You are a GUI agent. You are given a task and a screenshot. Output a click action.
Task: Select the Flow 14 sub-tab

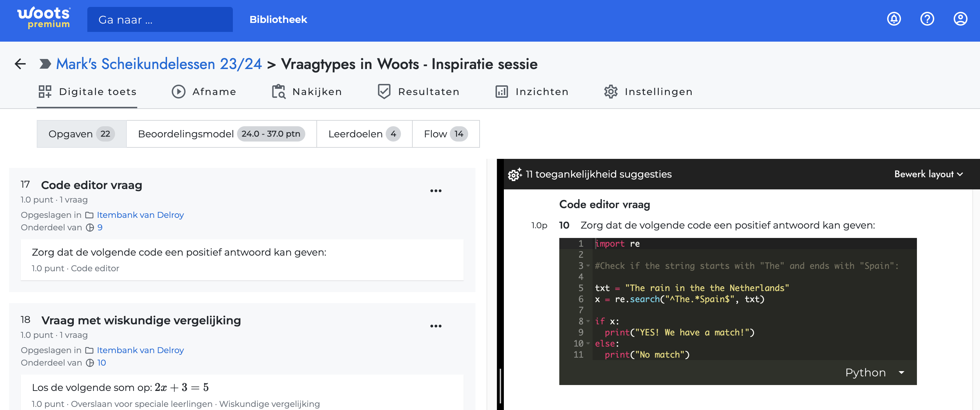coord(446,134)
